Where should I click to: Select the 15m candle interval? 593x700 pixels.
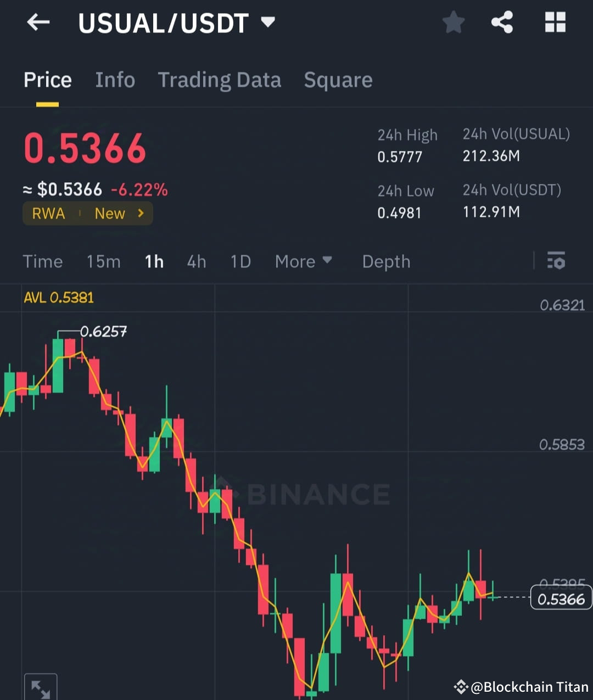click(103, 261)
